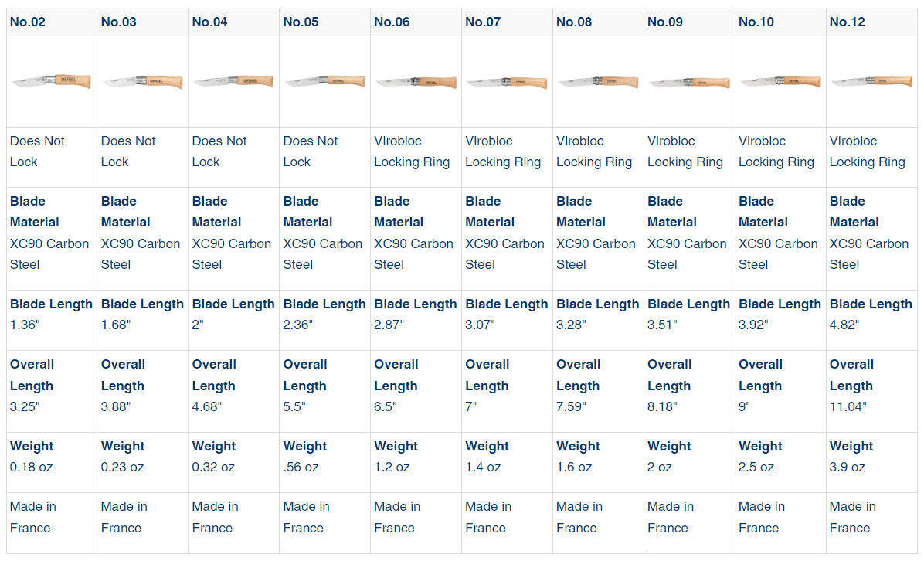Click No.09's "Virobloc Locking Ring" cell

(685, 151)
